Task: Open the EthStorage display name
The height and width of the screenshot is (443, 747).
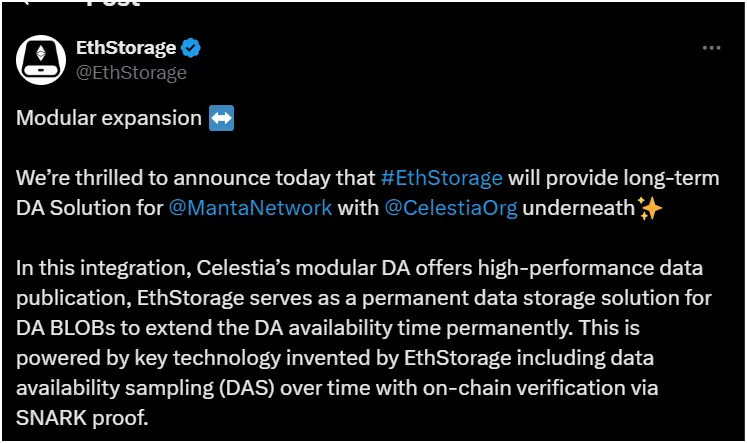Action: [x=126, y=48]
